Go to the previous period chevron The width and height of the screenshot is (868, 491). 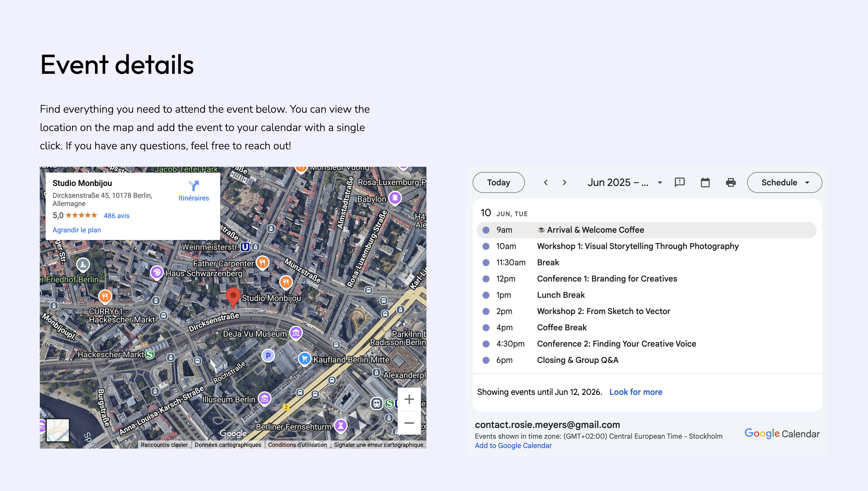coord(546,182)
